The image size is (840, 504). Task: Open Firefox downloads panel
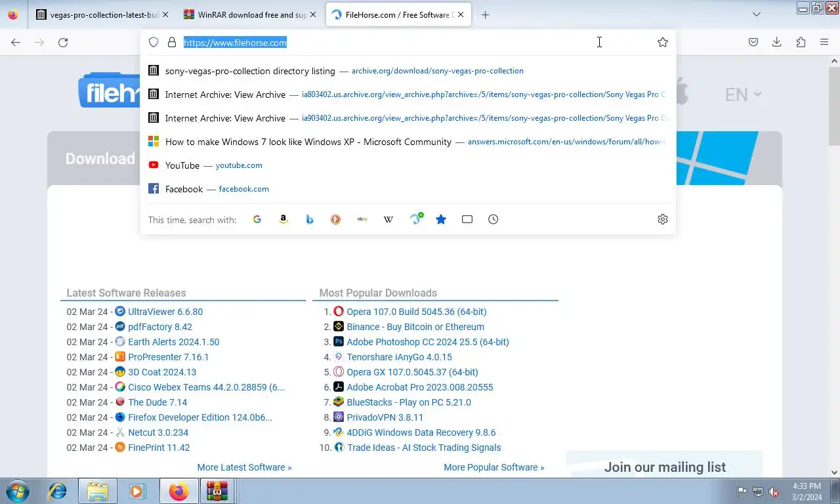(x=777, y=42)
